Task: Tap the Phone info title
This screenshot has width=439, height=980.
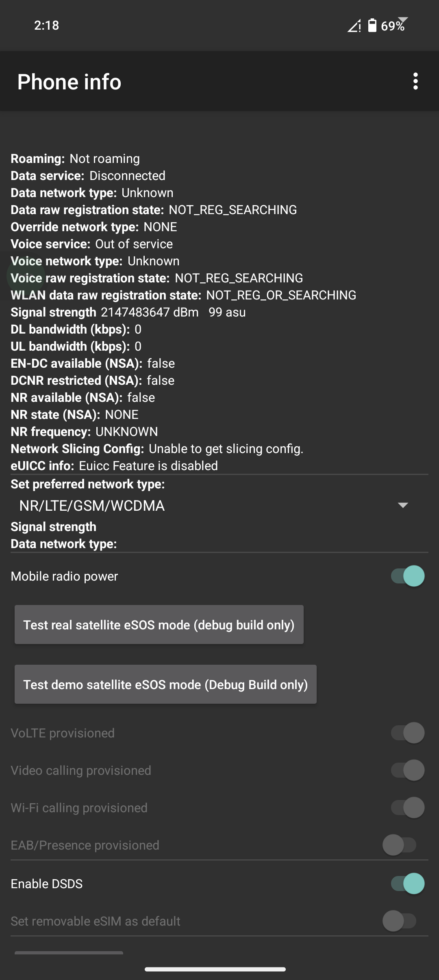Action: [x=70, y=82]
